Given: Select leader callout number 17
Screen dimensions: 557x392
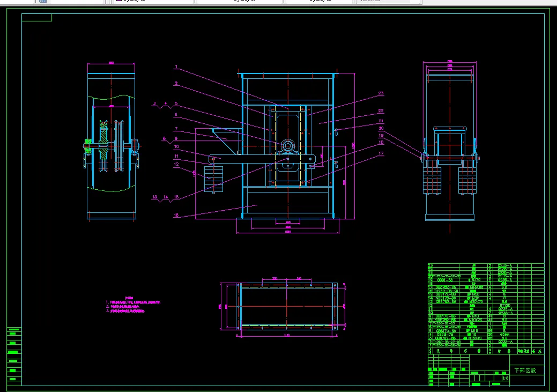Looking at the screenshot, I should point(381,153).
